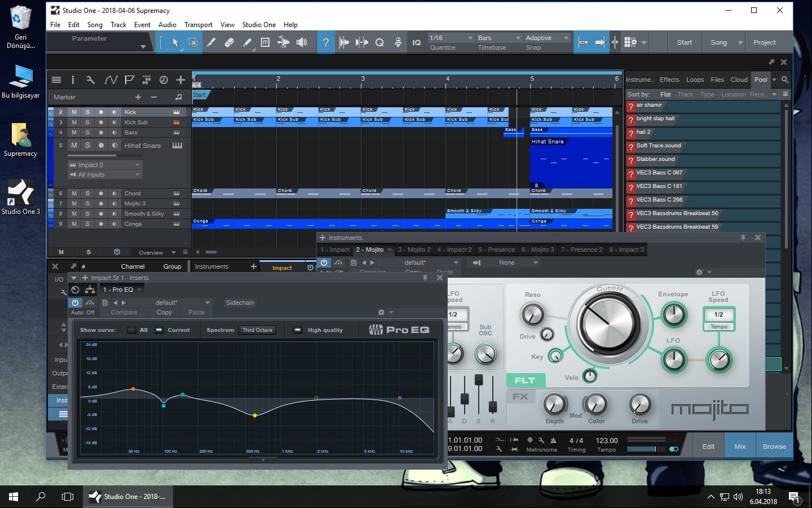Image resolution: width=812 pixels, height=508 pixels.
Task: Expand the Impact 2 instrument dropdown
Action: coord(104,165)
